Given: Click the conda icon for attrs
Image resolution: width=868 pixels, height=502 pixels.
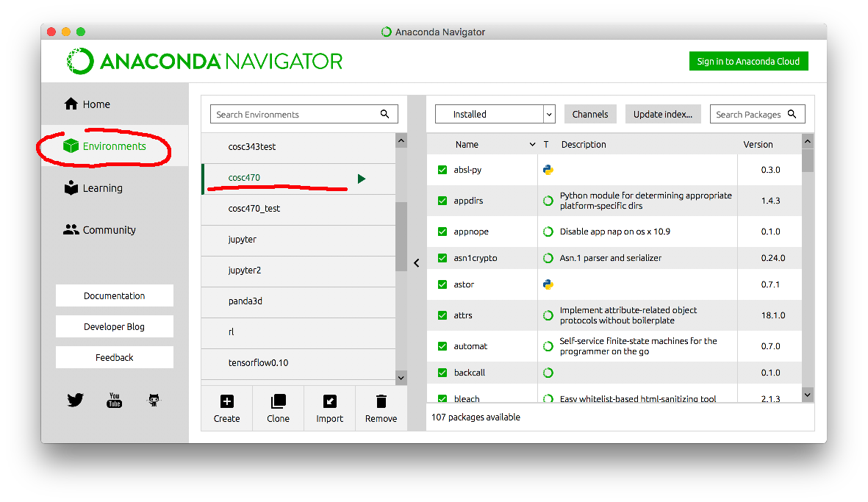Looking at the screenshot, I should click(x=548, y=315).
